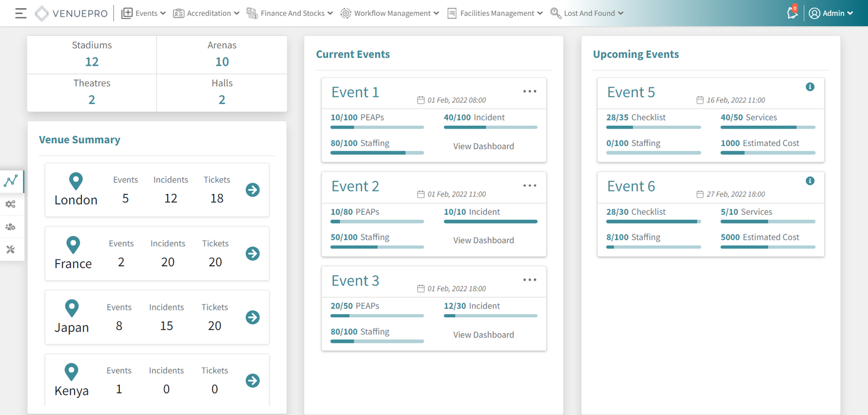Click Event 1 Staffing progress bar
Image resolution: width=868 pixels, height=415 pixels.
click(377, 153)
